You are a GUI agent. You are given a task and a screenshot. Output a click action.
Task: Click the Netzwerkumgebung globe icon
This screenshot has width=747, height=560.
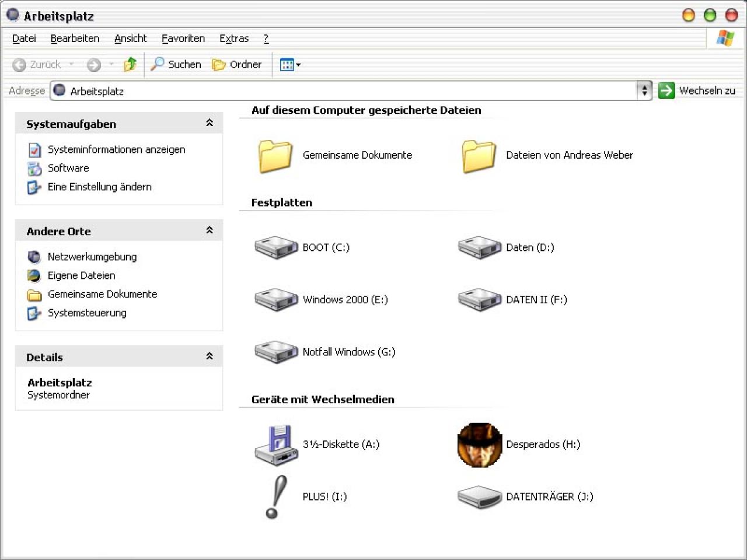(34, 257)
